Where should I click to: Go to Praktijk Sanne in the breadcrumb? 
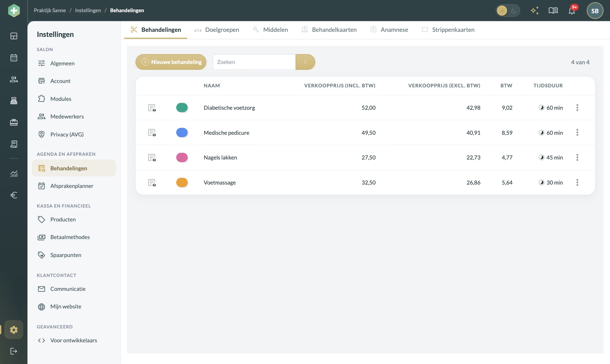50,10
